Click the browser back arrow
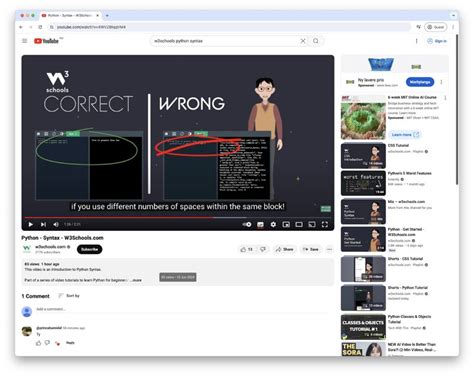 [x=21, y=27]
